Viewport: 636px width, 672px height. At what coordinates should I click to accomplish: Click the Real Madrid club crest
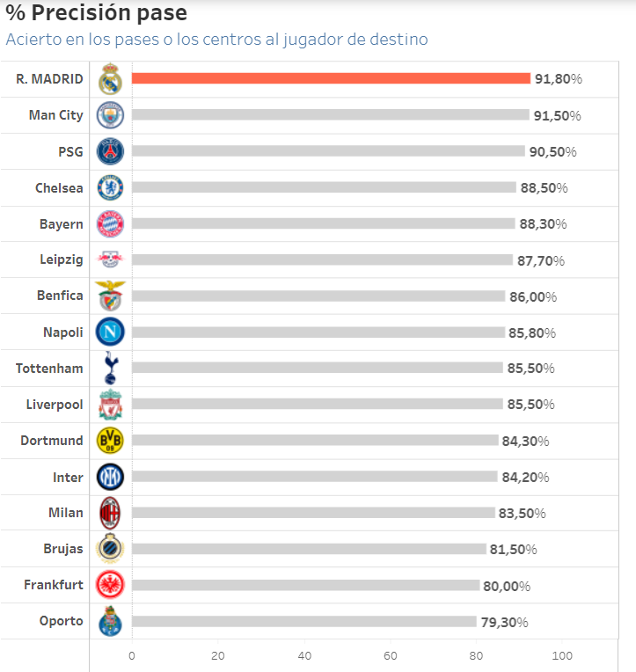pyautogui.click(x=110, y=79)
